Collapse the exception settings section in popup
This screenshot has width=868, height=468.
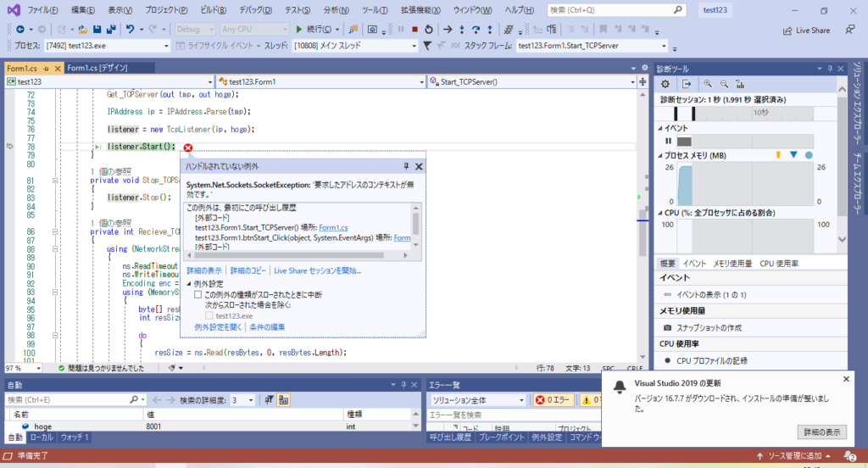pos(189,283)
